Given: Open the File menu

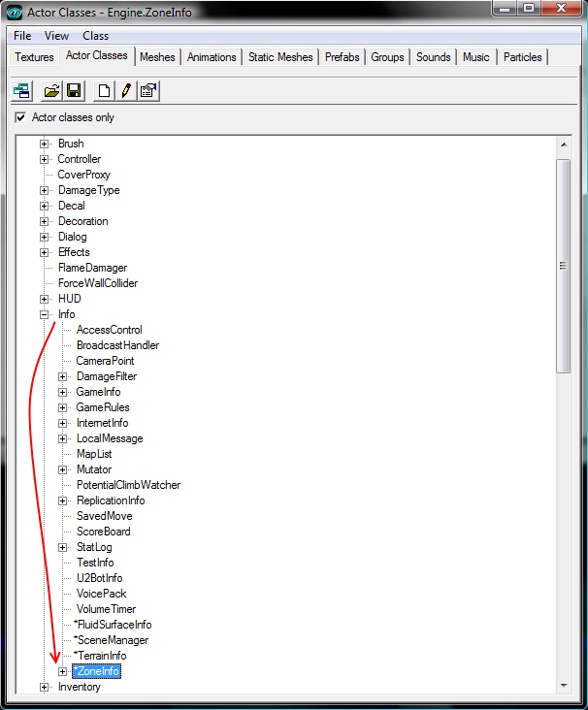Looking at the screenshot, I should pyautogui.click(x=22, y=36).
